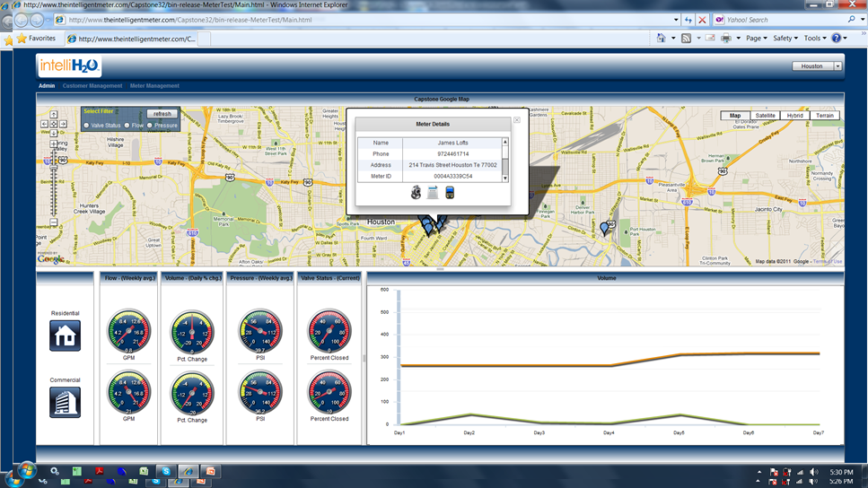Pan the map up with arrow button
This screenshot has height=488, width=868.
pos(53,115)
